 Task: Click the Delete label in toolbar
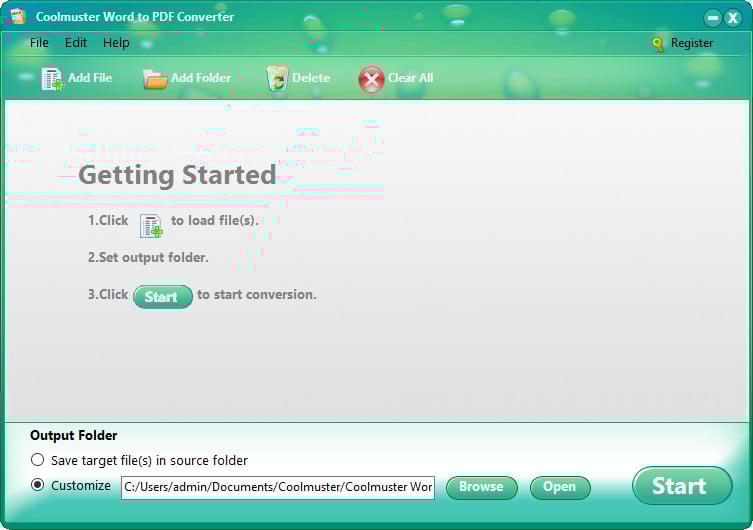pos(311,78)
